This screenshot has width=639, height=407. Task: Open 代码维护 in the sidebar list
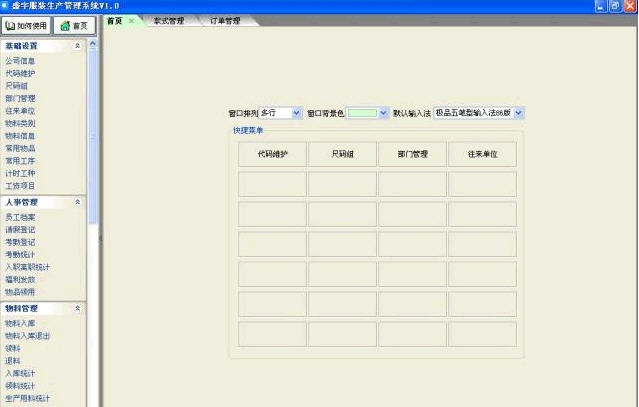20,73
